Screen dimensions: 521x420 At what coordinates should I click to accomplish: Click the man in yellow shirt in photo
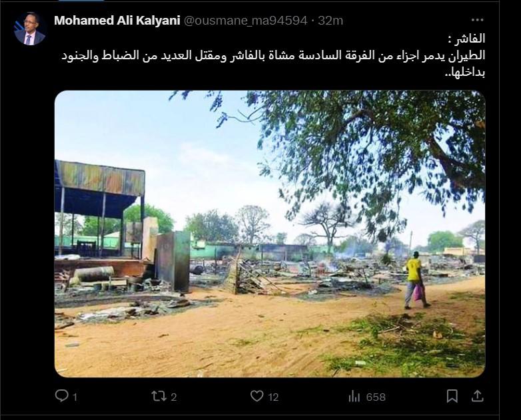pos(415,280)
